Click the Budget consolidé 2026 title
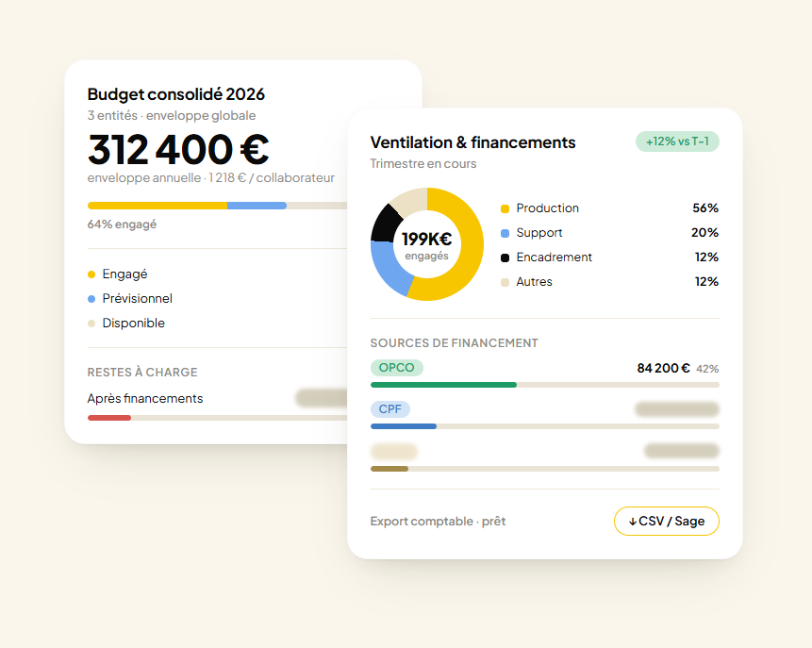The height and width of the screenshot is (648, 812). click(176, 94)
